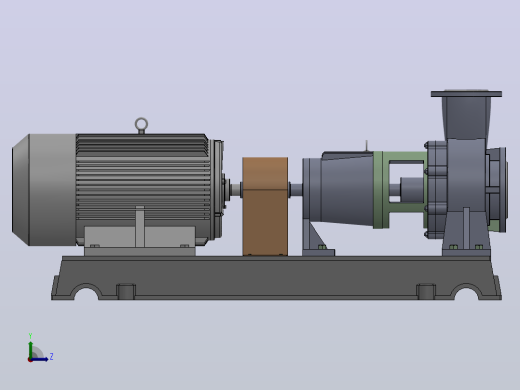The height and width of the screenshot is (390, 520).
Task: Pick the top discharge flange
Action: coord(466,94)
